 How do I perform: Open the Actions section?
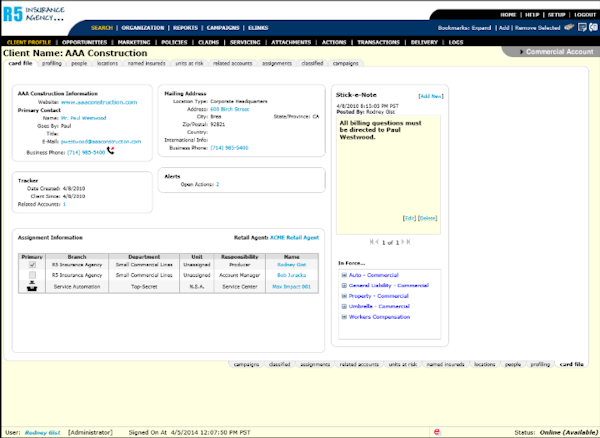(x=334, y=42)
